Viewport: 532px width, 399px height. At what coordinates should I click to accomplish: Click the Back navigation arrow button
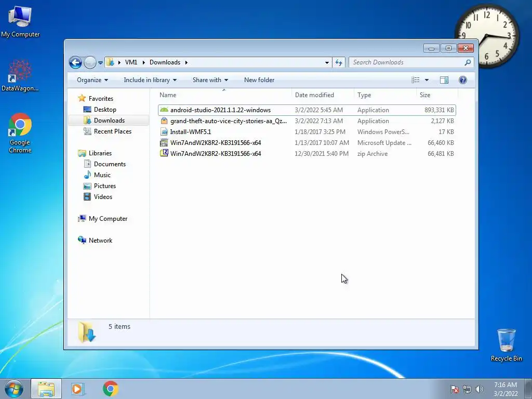pyautogui.click(x=75, y=62)
